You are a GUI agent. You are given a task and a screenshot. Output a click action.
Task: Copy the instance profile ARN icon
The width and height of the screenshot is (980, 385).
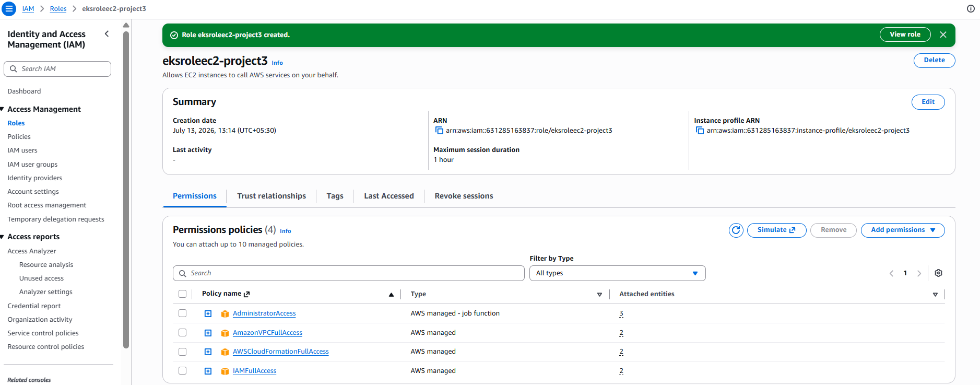pos(700,131)
